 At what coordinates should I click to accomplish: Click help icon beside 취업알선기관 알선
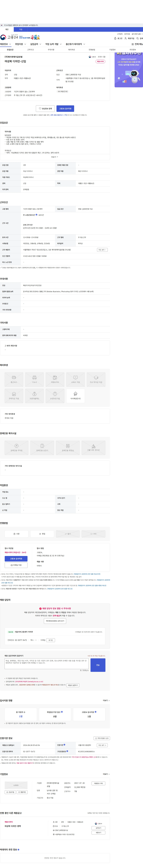[62, 712]
